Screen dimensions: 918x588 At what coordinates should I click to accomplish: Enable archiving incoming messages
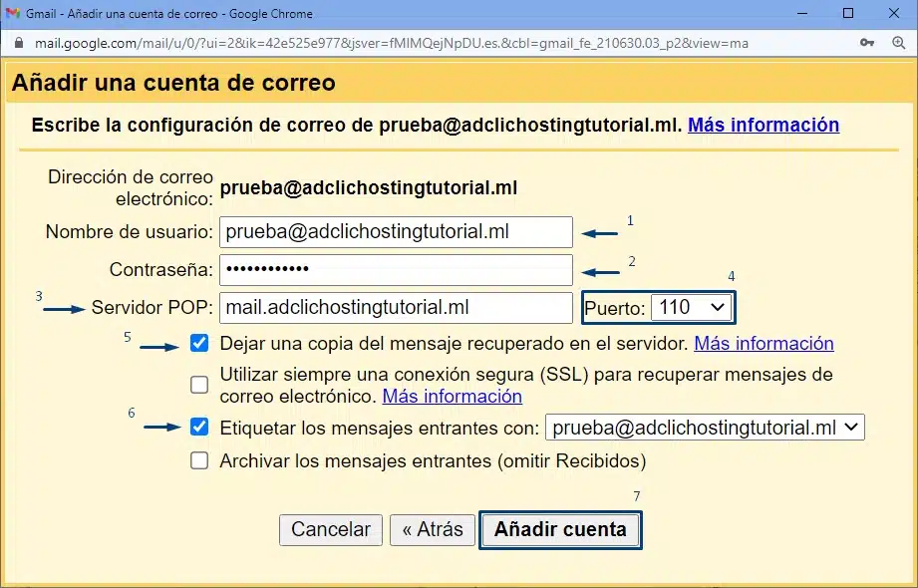(x=198, y=460)
